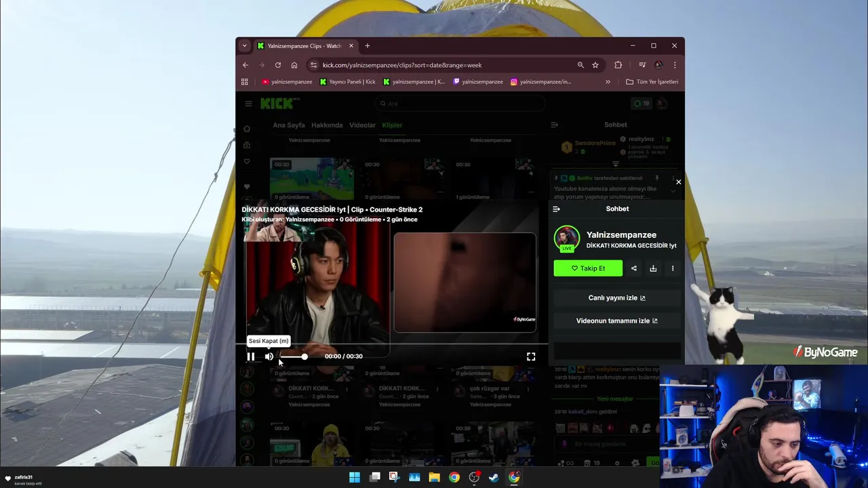Select the Klipler tab

(392, 125)
